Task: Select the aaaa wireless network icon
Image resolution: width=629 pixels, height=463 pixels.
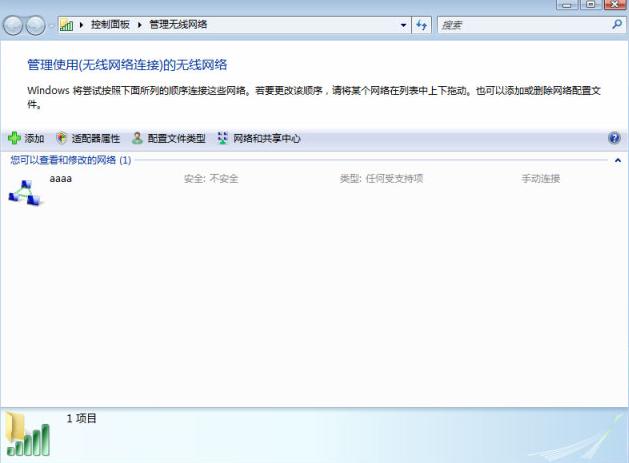Action: tap(25, 193)
